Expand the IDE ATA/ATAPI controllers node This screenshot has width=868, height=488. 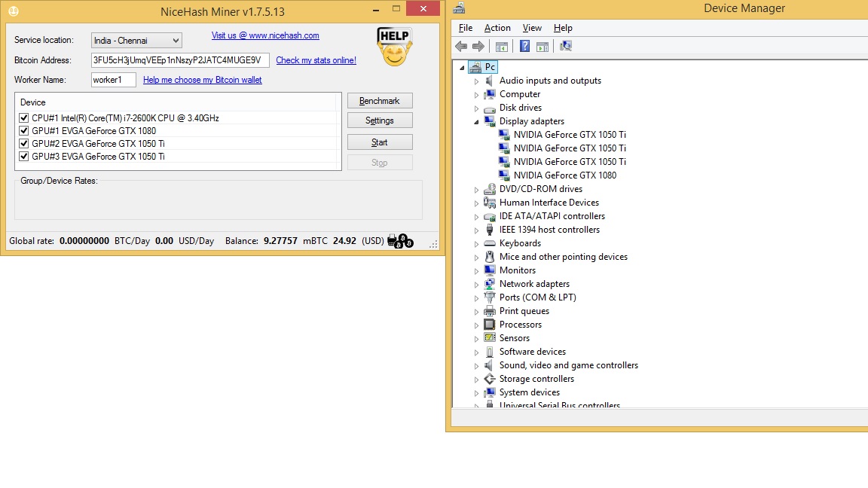coord(476,216)
